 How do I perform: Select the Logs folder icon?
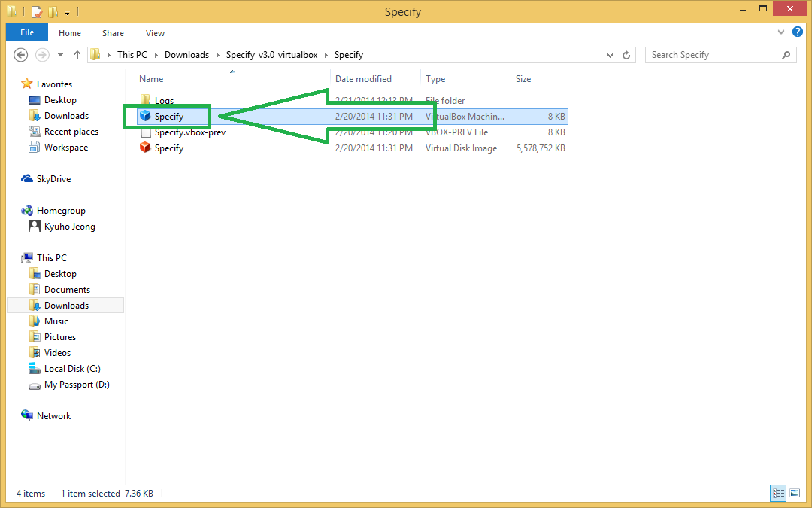coord(145,99)
